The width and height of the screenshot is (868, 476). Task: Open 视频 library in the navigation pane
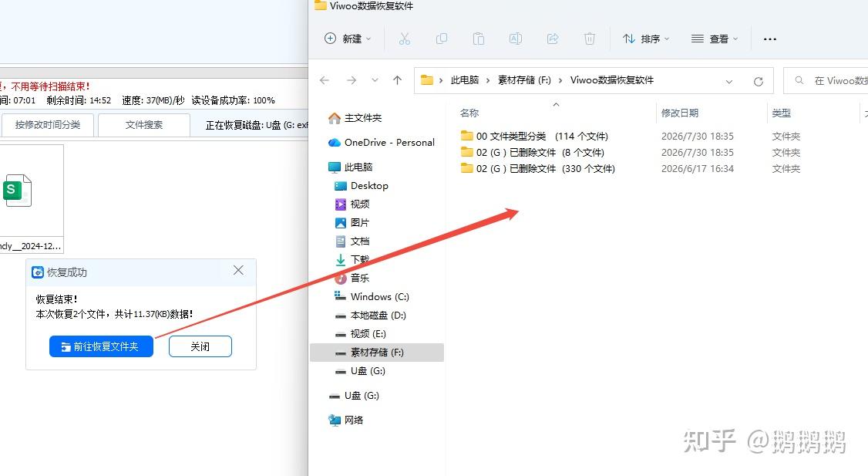[x=360, y=204]
